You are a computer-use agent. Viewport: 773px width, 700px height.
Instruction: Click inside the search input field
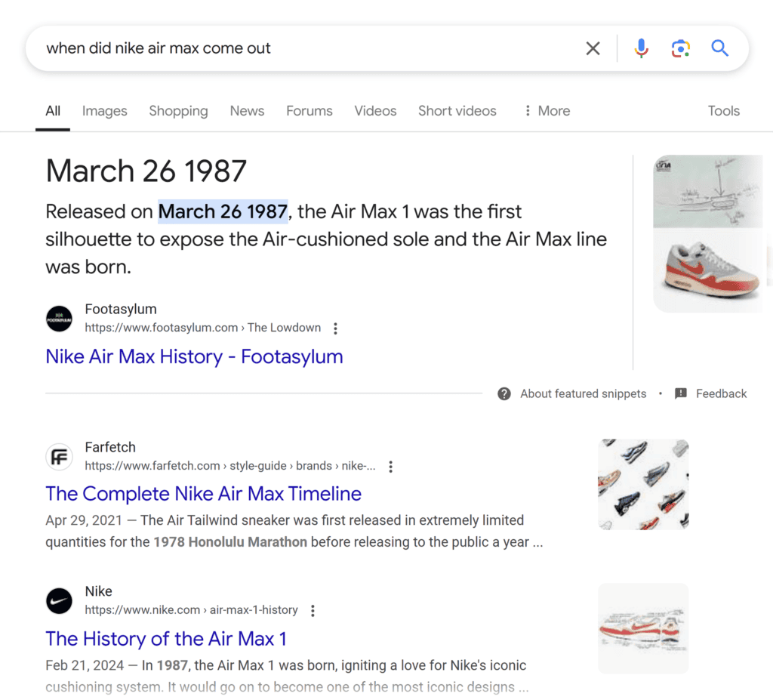point(302,48)
